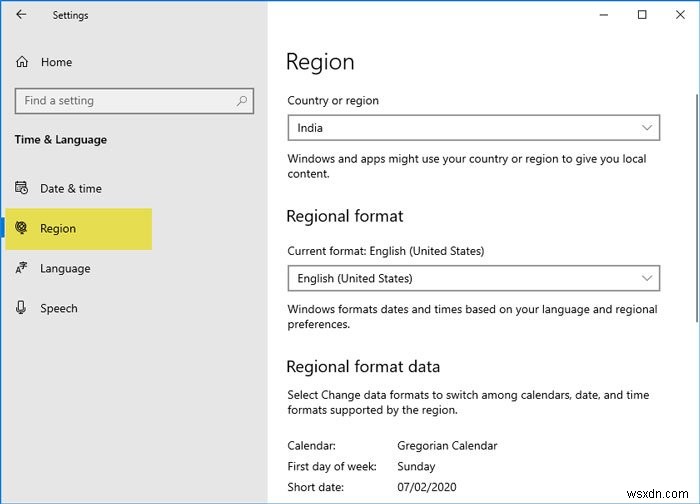Viewport: 700px width, 504px height.
Task: Focus the Find a setting box
Action: click(x=134, y=101)
